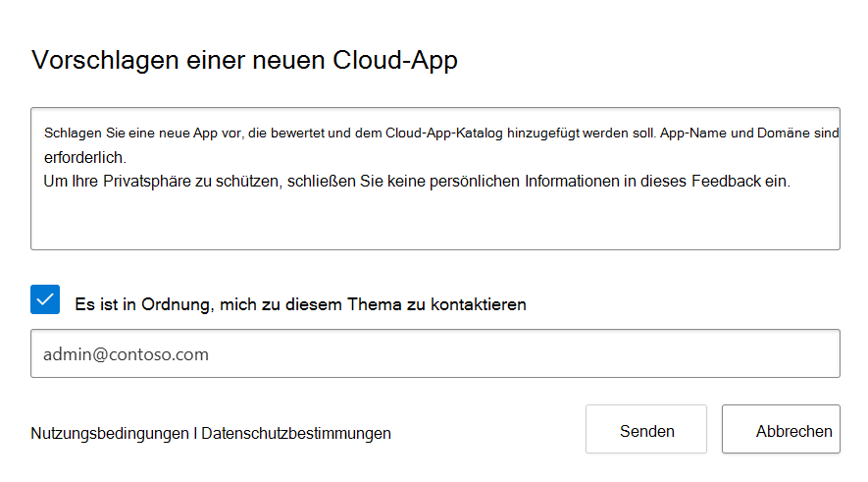Click the white checkmark icon in the checkbox

[45, 299]
